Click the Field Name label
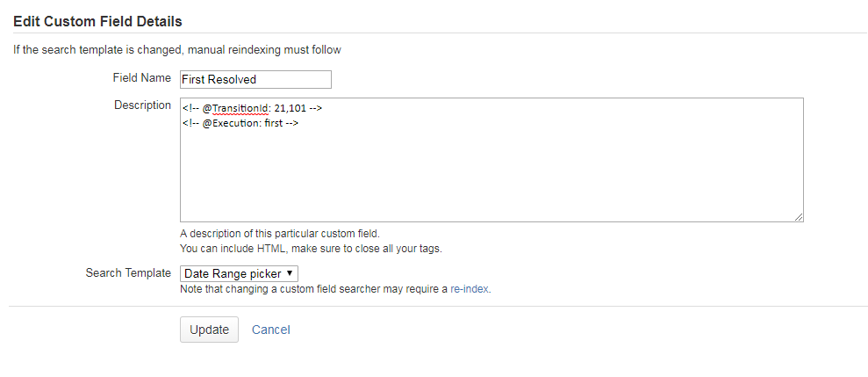The image size is (868, 377). pos(141,78)
